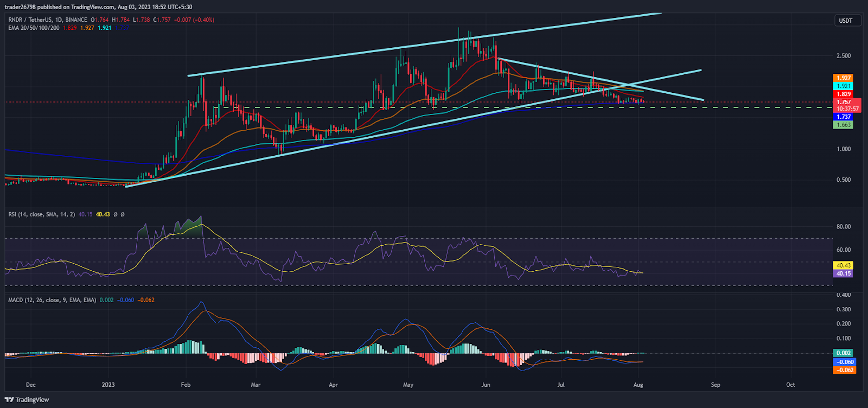Click the 80.00 RSI axis value
868x408 pixels.
coord(844,227)
